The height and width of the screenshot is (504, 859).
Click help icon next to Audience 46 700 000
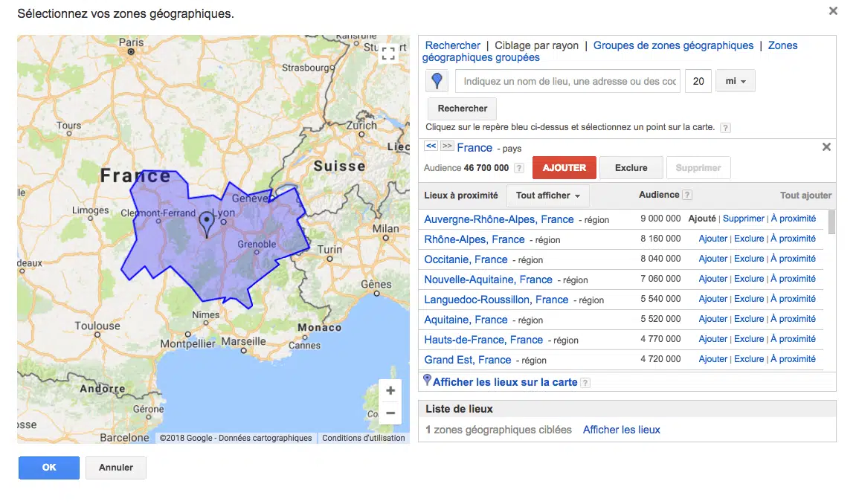pyautogui.click(x=519, y=168)
